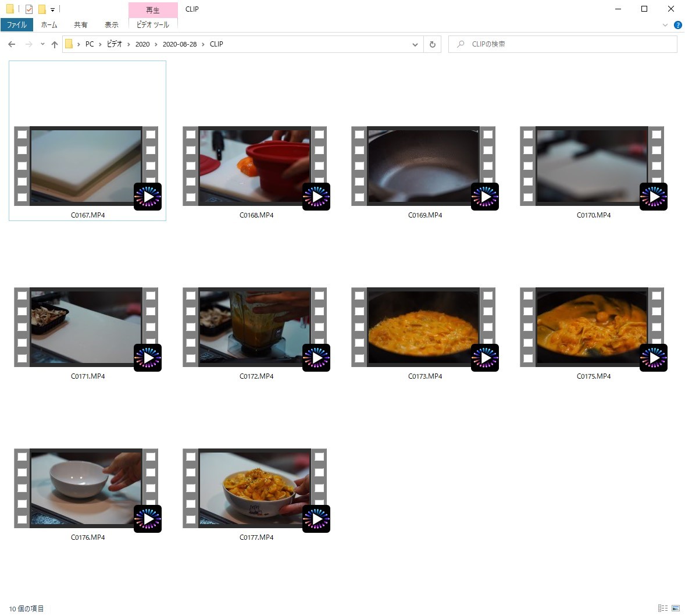Click the New folder quick access icon

[42, 9]
